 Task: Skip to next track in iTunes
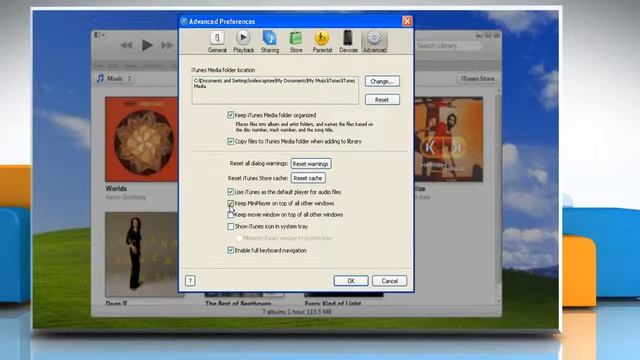pos(167,45)
